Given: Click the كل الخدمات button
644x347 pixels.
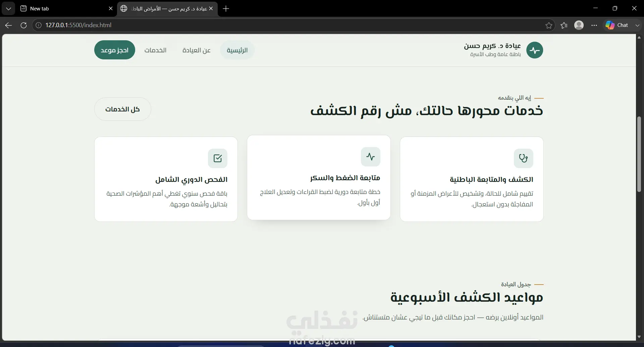Looking at the screenshot, I should pyautogui.click(x=122, y=109).
